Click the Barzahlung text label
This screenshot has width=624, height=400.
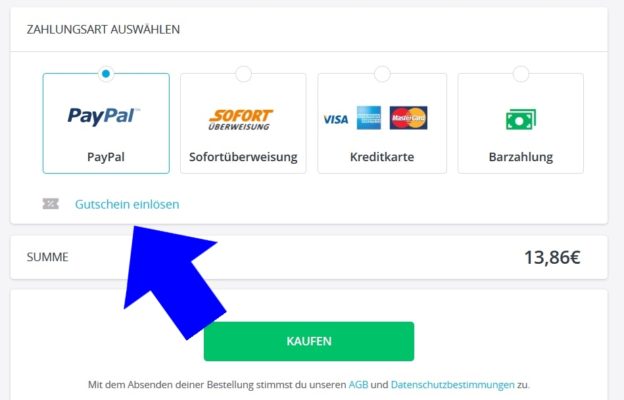521,157
